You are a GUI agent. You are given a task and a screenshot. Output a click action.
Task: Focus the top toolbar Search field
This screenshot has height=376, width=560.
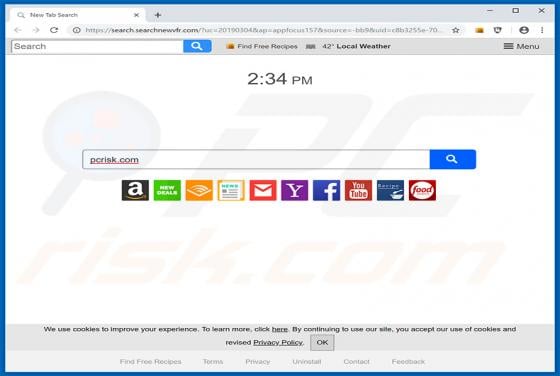click(98, 46)
